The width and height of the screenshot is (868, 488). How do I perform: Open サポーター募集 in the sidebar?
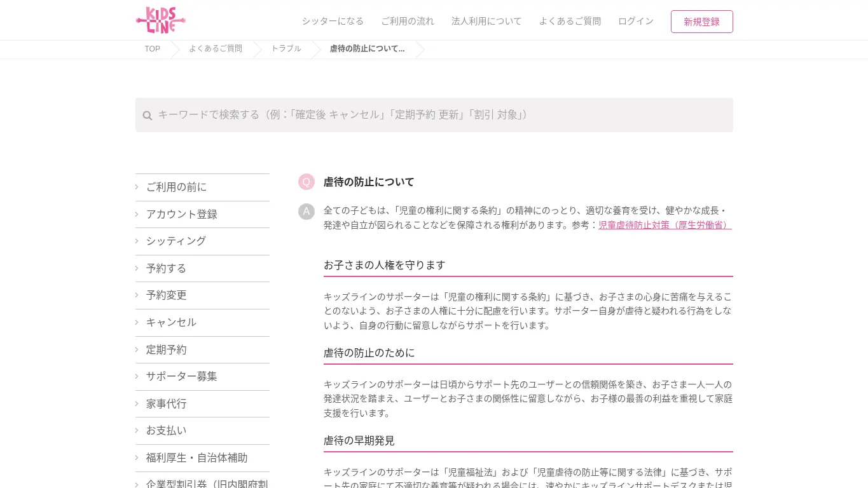202,377
